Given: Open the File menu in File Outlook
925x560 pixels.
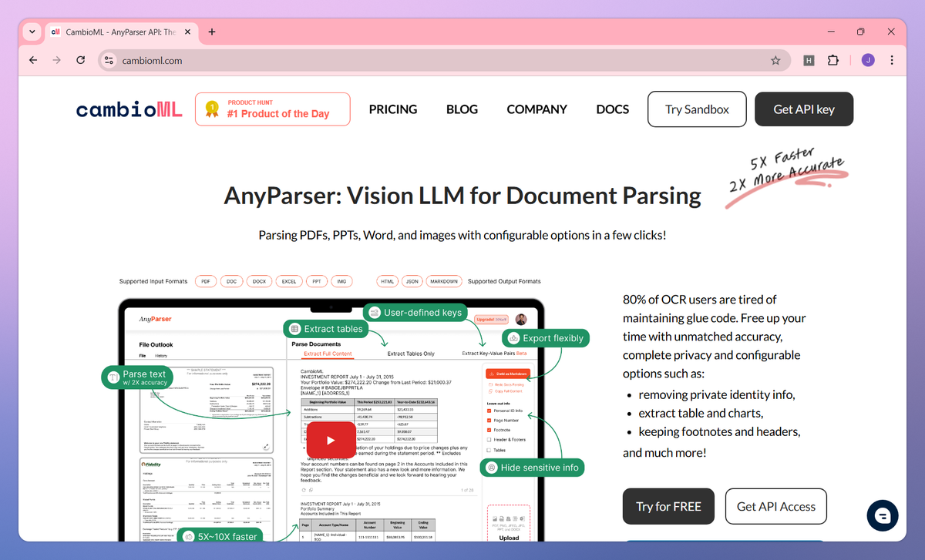Looking at the screenshot, I should click(143, 355).
